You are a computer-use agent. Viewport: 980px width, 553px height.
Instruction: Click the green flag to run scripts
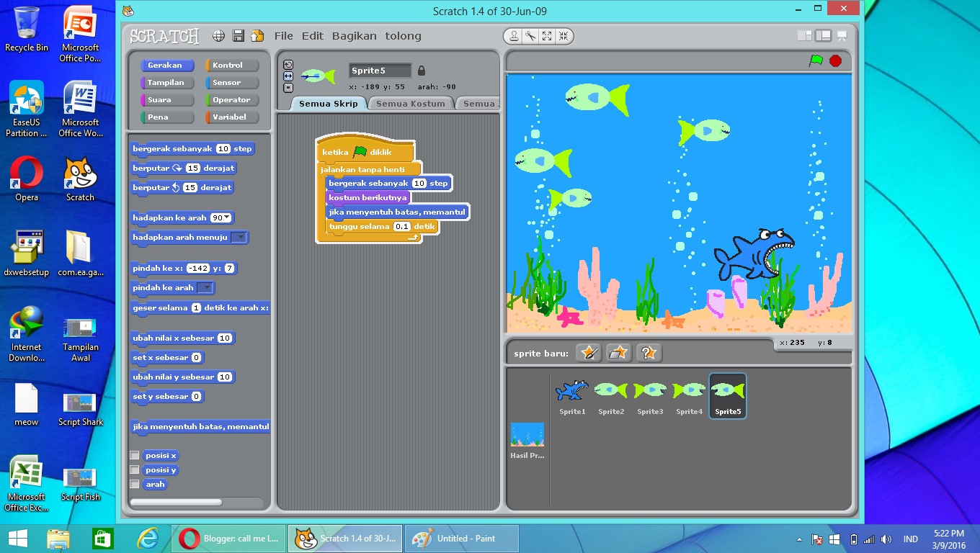point(816,62)
